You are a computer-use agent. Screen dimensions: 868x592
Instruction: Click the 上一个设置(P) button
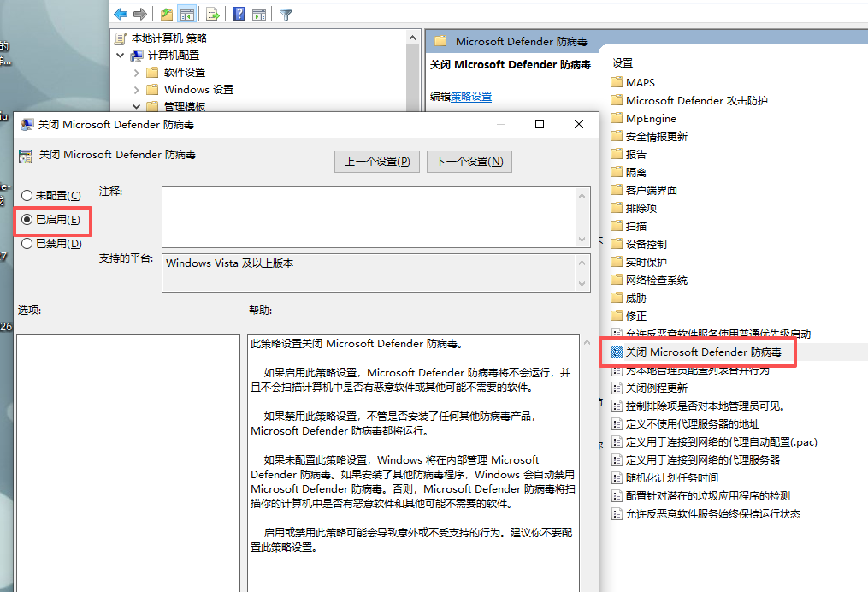(377, 162)
